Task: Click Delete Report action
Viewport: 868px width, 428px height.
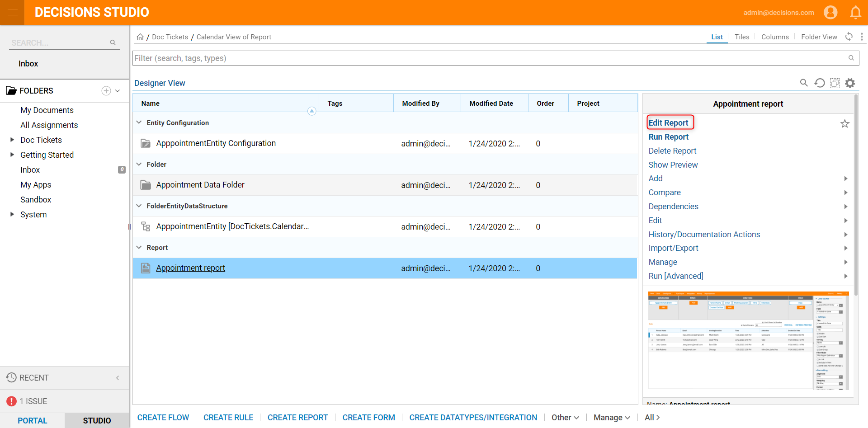Action: 672,151
